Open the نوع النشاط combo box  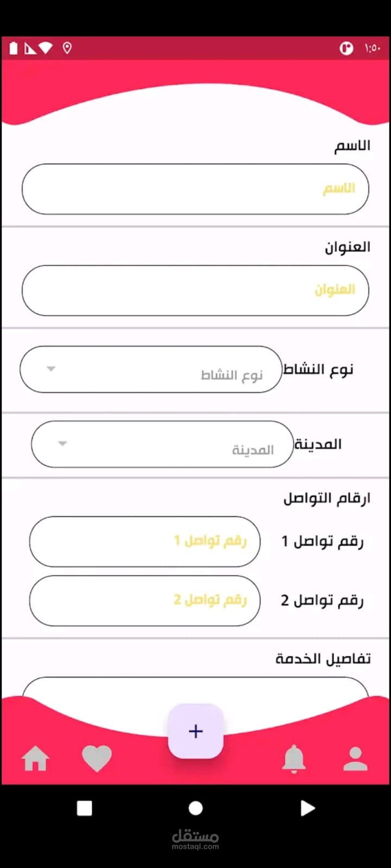tap(151, 369)
